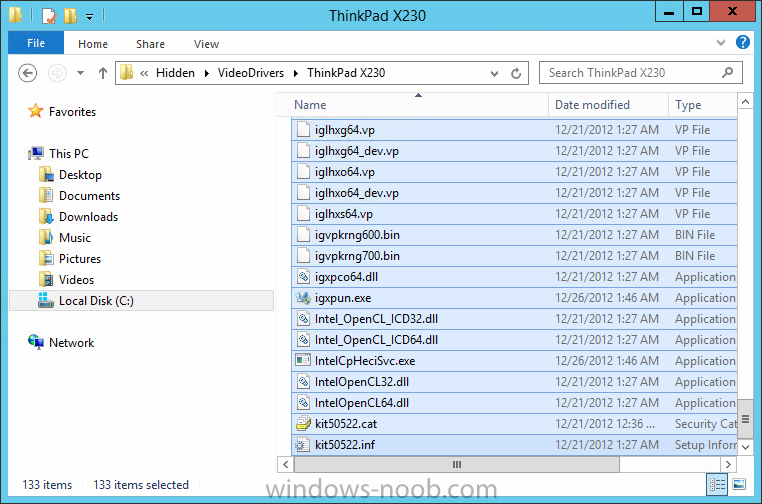
Task: Select Local Disk (C:) in navigation pane
Action: point(141,301)
